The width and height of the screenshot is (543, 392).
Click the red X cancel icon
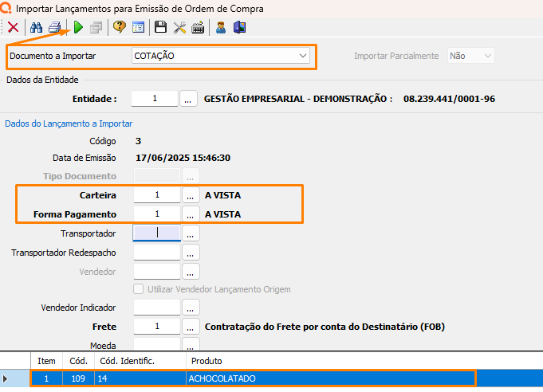14,27
